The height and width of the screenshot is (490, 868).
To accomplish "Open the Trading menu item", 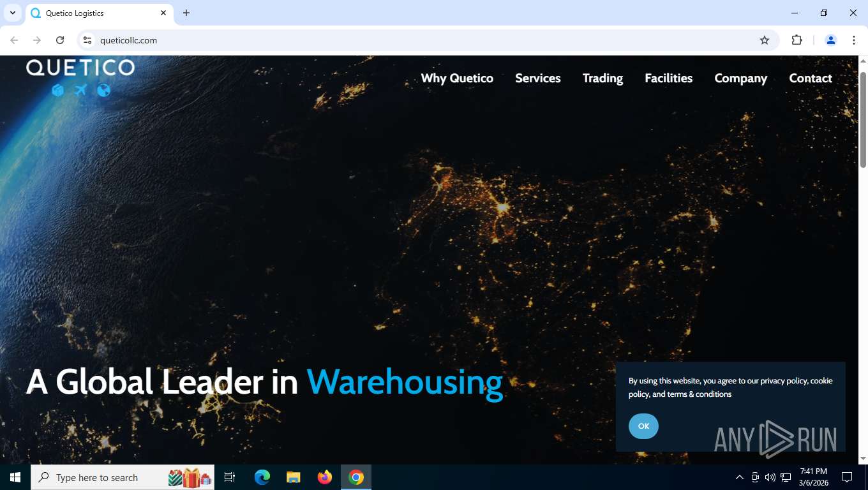I will pyautogui.click(x=602, y=78).
